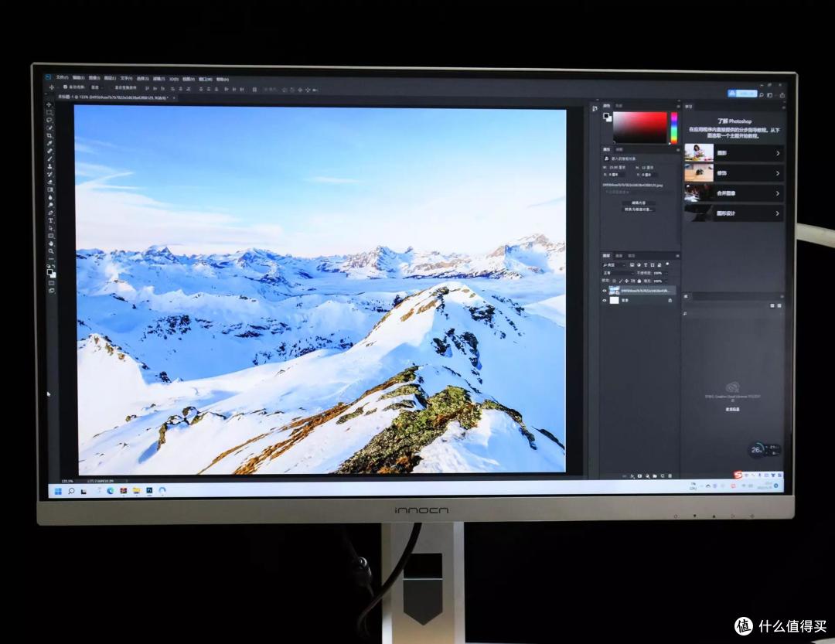The image size is (835, 644).
Task: Open the layer filter type dropdown
Action: click(x=614, y=264)
